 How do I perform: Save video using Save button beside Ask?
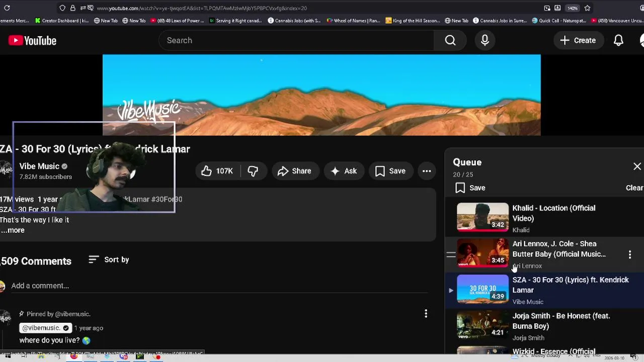click(390, 171)
